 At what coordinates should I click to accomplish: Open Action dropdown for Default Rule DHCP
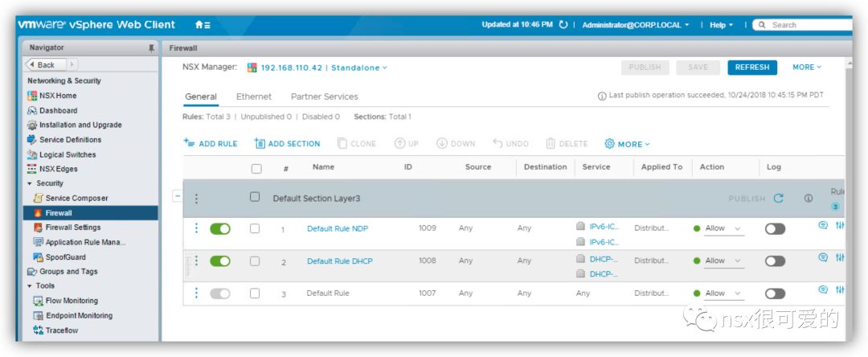coord(723,261)
